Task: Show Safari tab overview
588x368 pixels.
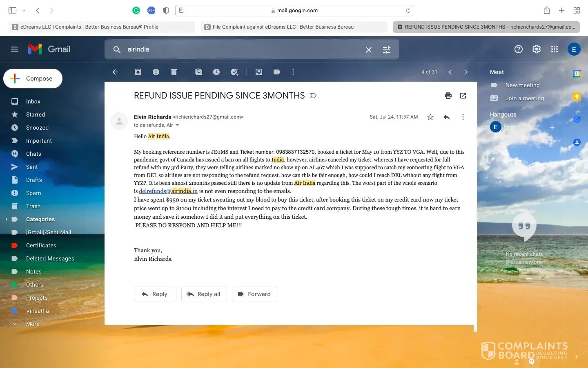Action: 577,11
